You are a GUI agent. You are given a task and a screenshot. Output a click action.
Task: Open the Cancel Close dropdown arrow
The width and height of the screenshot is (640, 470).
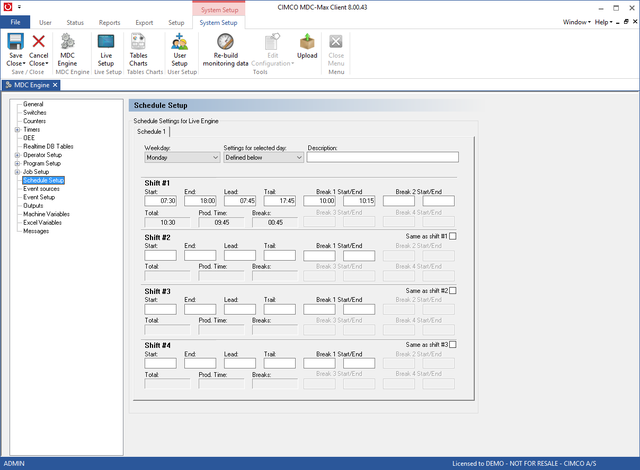47,63
